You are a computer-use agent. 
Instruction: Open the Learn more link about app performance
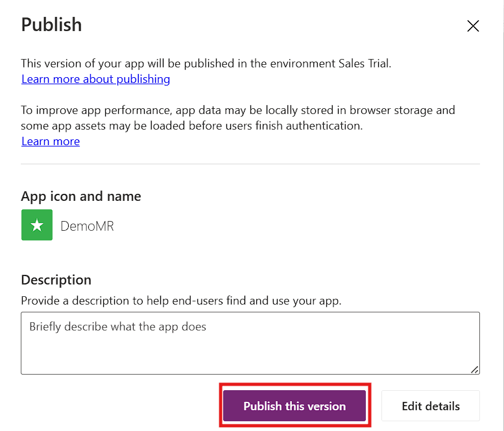click(51, 141)
